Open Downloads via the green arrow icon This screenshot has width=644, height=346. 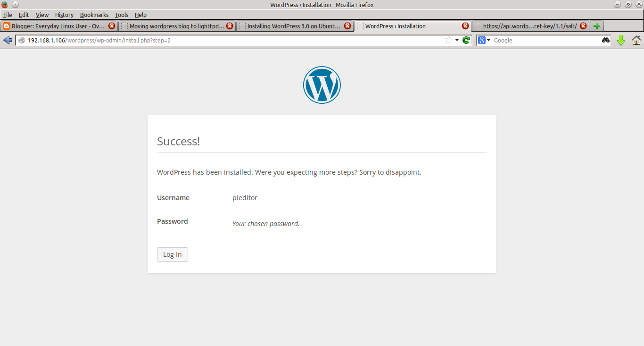point(621,40)
